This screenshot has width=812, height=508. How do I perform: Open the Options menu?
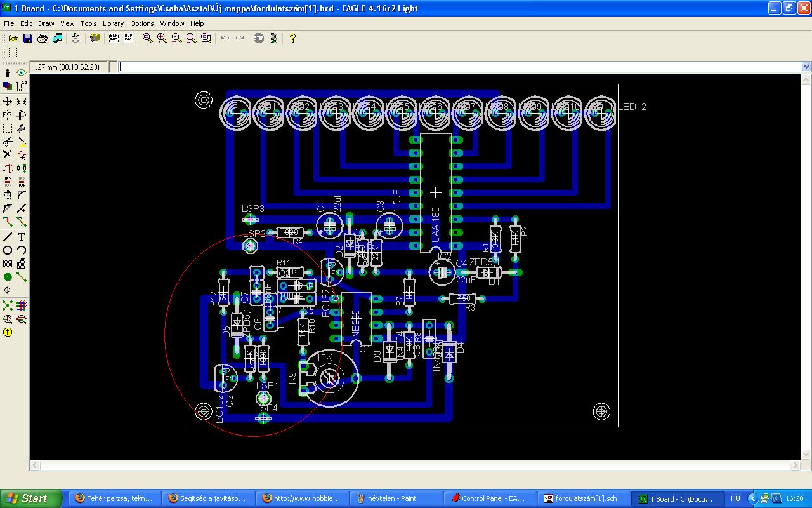pos(142,23)
